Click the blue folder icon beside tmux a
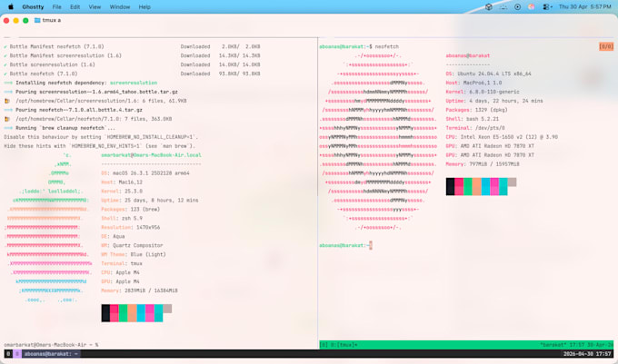The height and width of the screenshot is (364, 618). coord(37,20)
